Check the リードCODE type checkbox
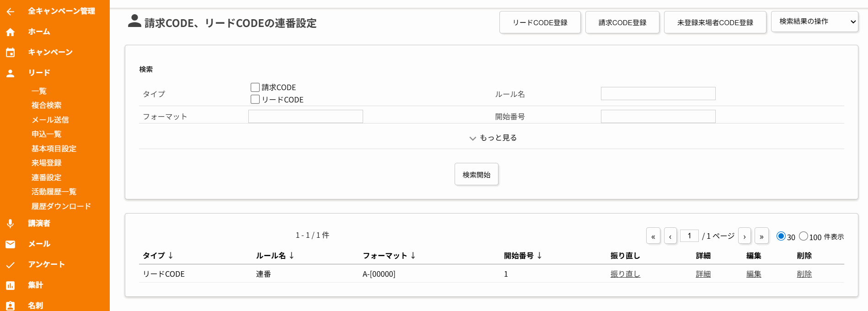Viewport: 868px width, 311px height. [255, 99]
